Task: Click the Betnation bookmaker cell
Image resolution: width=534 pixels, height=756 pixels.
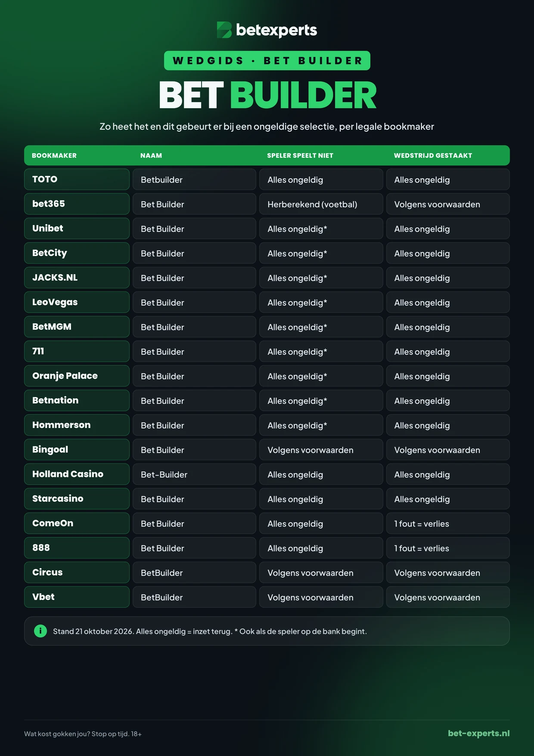Action: [77, 400]
